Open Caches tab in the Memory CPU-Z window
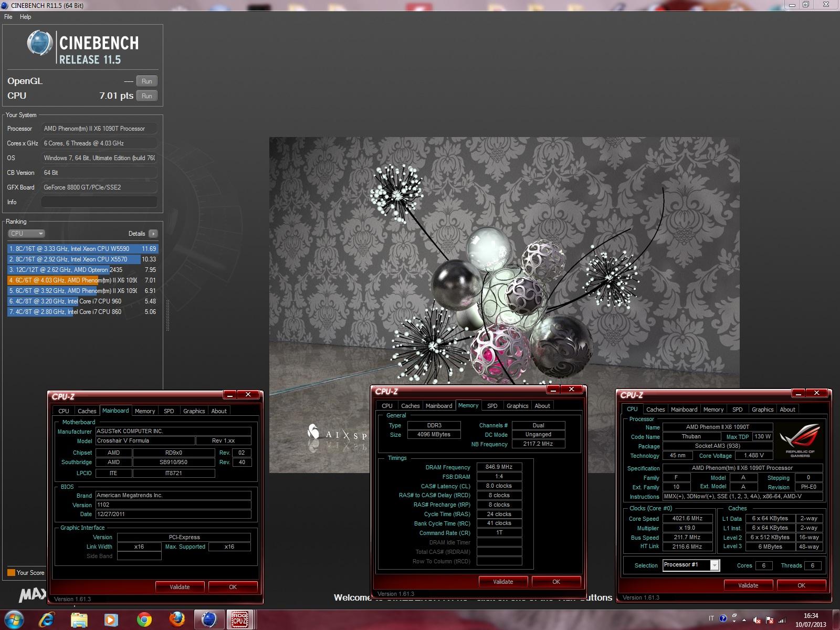The width and height of the screenshot is (840, 630). click(x=410, y=406)
